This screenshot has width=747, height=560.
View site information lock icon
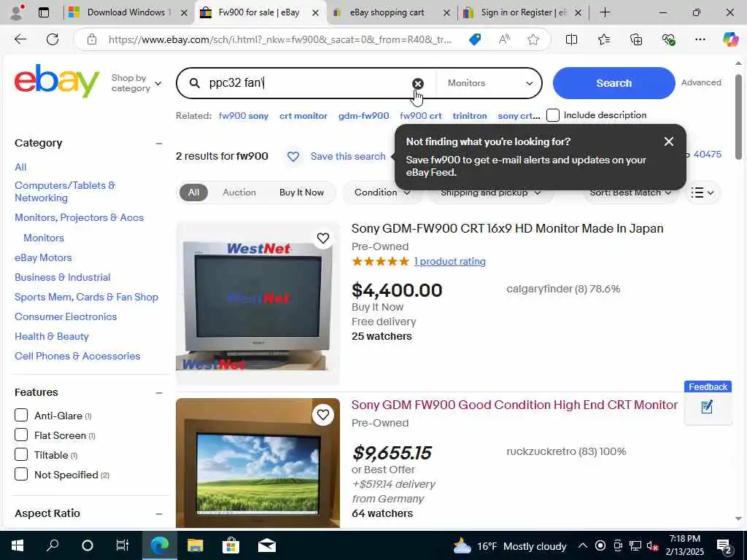pyautogui.click(x=92, y=39)
